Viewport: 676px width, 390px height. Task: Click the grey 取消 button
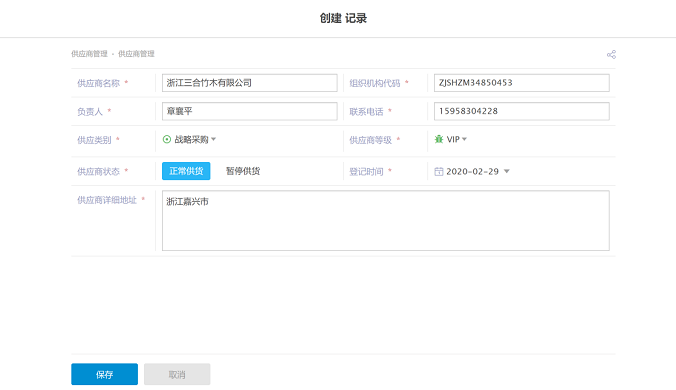pos(177,374)
